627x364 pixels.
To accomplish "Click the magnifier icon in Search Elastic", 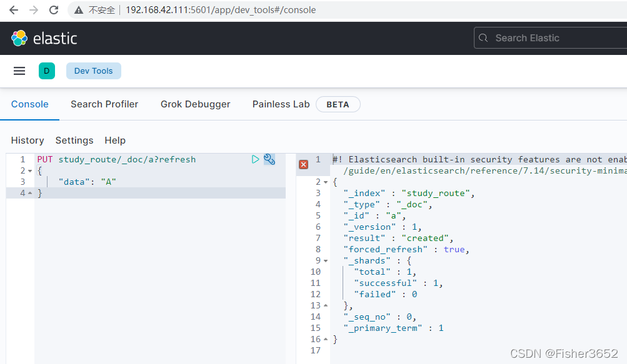I will tap(483, 38).
